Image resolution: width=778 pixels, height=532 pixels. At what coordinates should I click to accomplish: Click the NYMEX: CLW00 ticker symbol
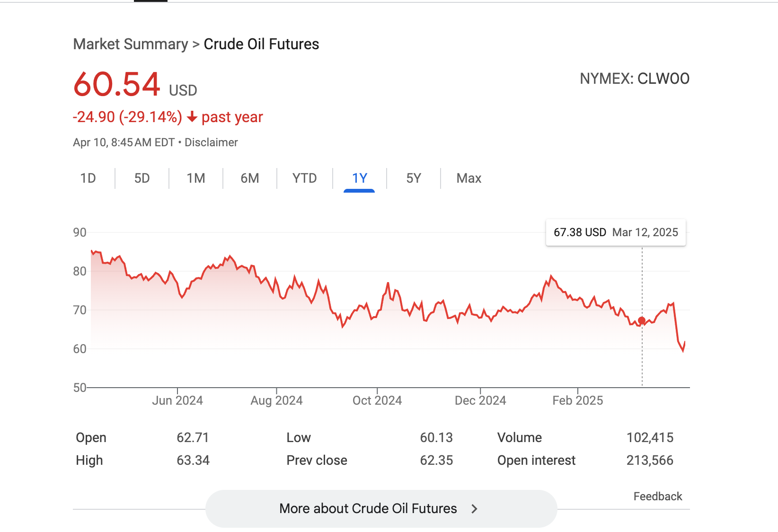tap(635, 79)
